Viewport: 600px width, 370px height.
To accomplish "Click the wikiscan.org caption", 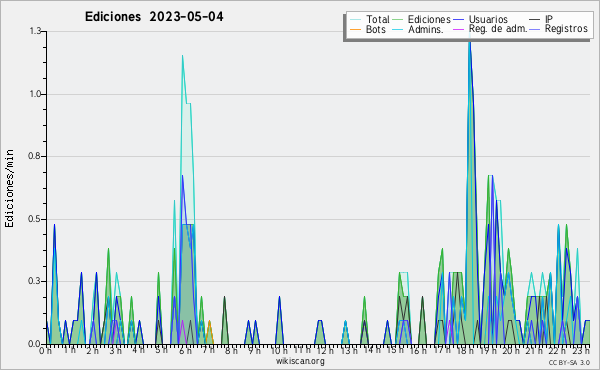I will coord(300,361).
